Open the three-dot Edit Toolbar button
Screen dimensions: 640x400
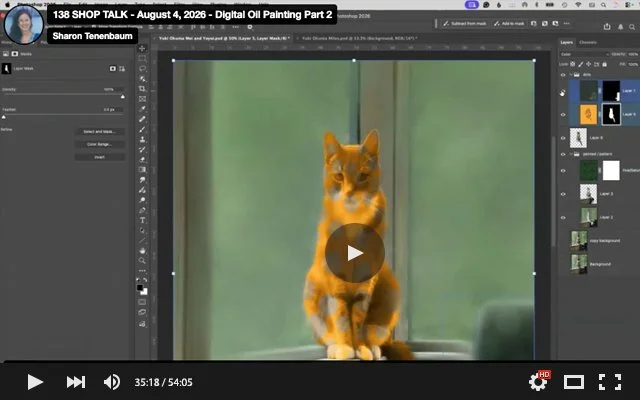pos(142,270)
